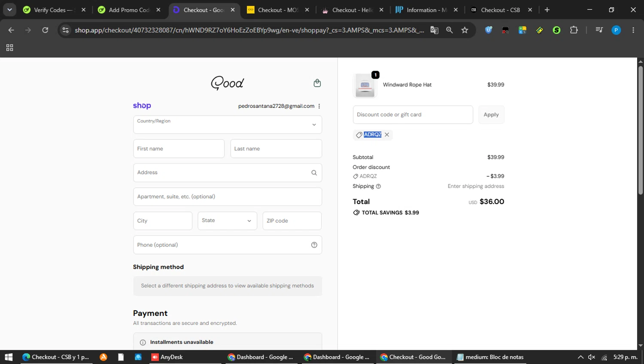Switch to the Checkout - CSB tab

click(x=501, y=10)
